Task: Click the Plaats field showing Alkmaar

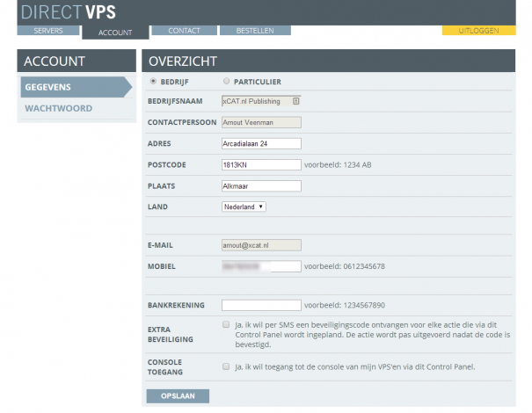Action: (261, 185)
